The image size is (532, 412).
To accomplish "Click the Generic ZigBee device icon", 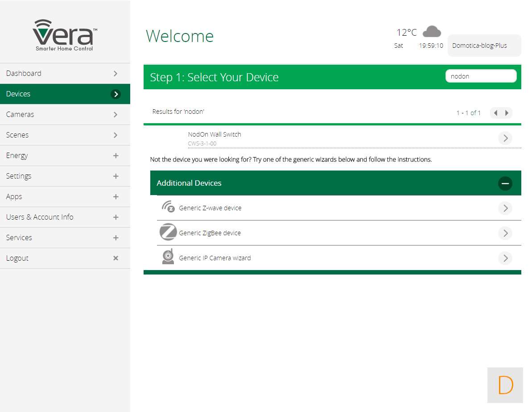I will [168, 233].
